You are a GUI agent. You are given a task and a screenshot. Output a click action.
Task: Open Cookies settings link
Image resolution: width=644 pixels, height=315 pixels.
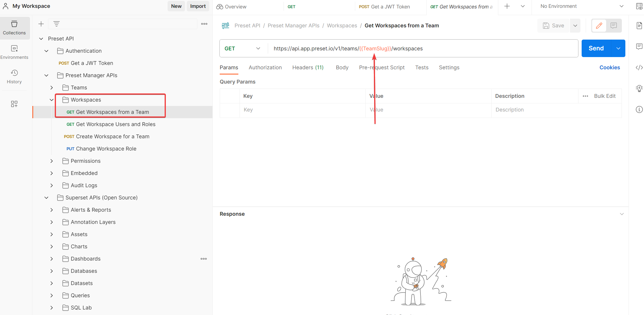610,67
